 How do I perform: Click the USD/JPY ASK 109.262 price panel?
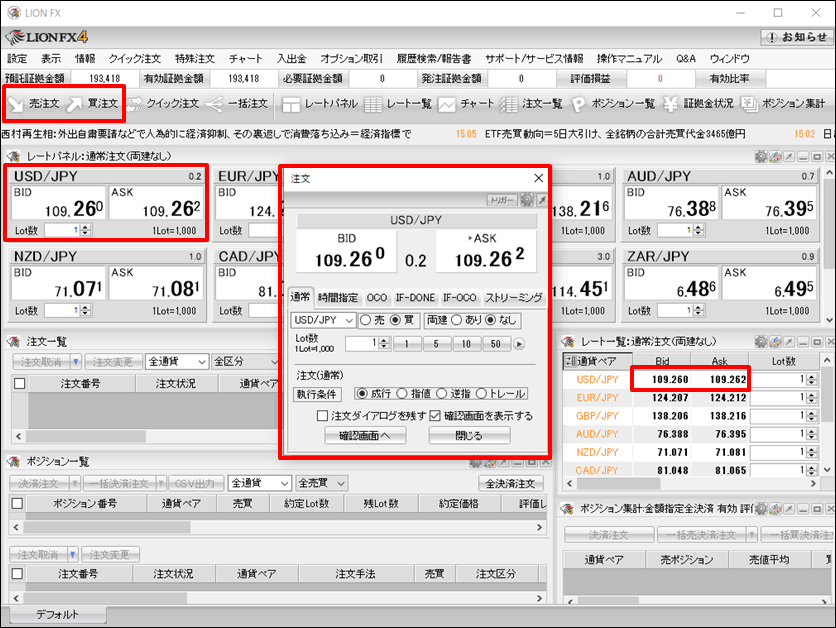click(156, 203)
